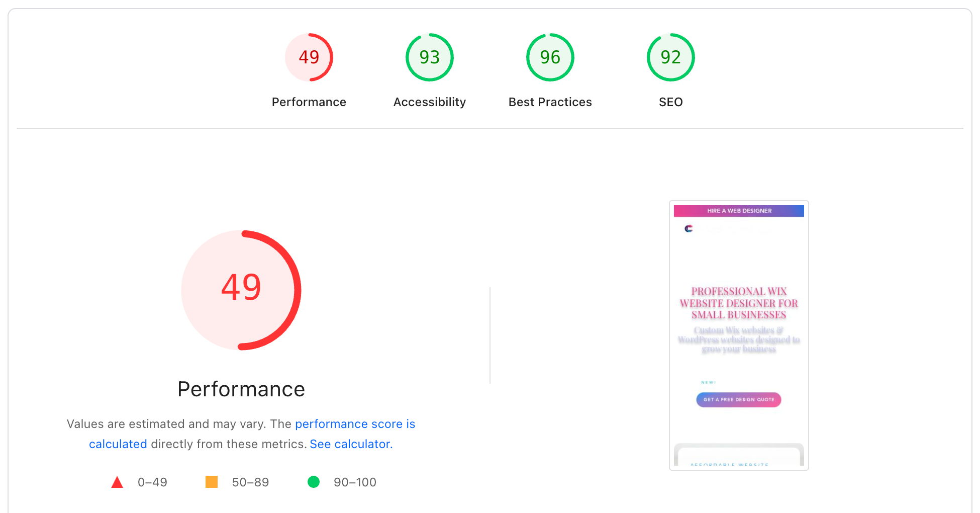Image resolution: width=980 pixels, height=513 pixels.
Task: Click the green 93 Accessibility gauge
Action: pyautogui.click(x=429, y=57)
